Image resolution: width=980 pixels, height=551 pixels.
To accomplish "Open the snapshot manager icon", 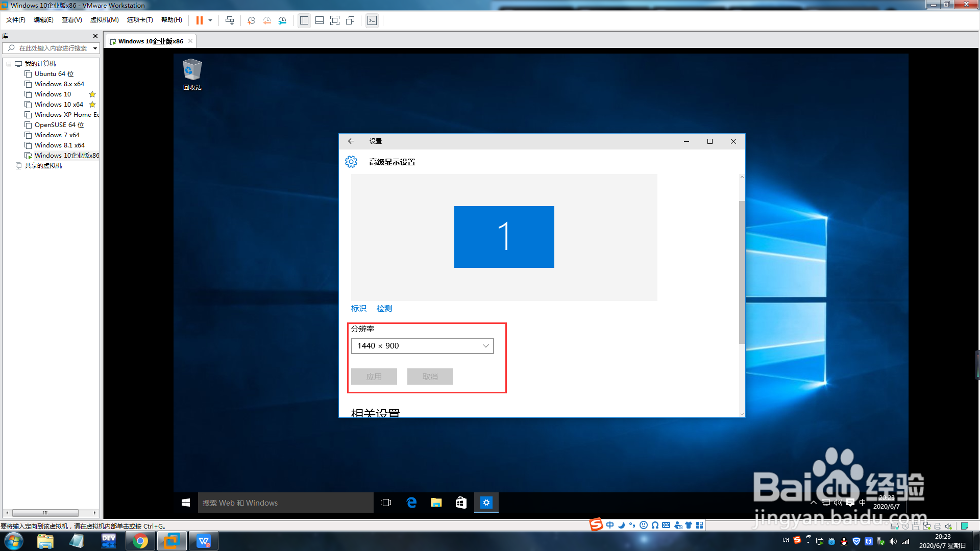I will click(282, 20).
